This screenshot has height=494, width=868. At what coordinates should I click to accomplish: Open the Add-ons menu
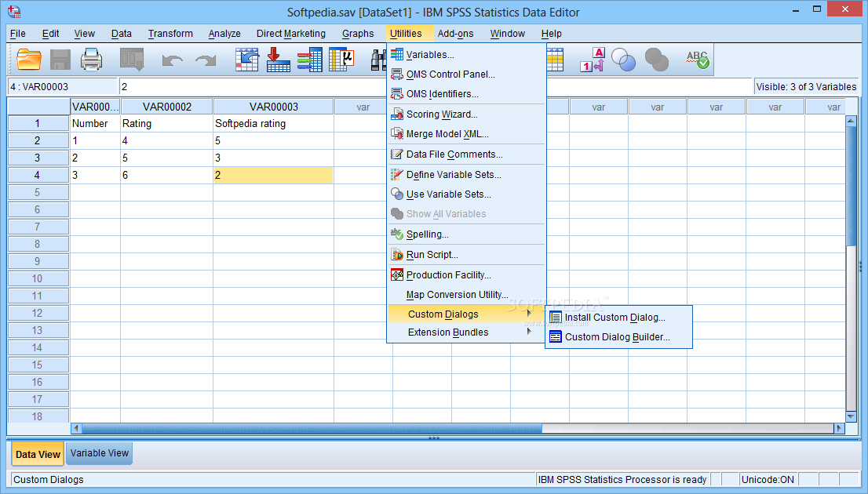pos(456,33)
